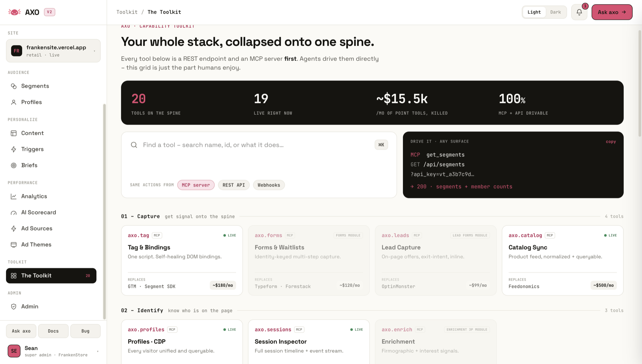The image size is (642, 364).
Task: Open Admin via its shield icon
Action: 14,307
